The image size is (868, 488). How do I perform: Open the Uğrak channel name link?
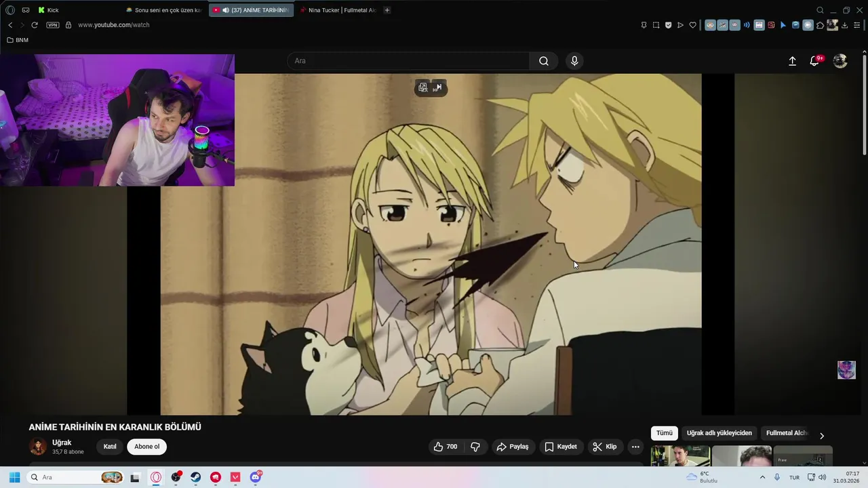pyautogui.click(x=62, y=443)
